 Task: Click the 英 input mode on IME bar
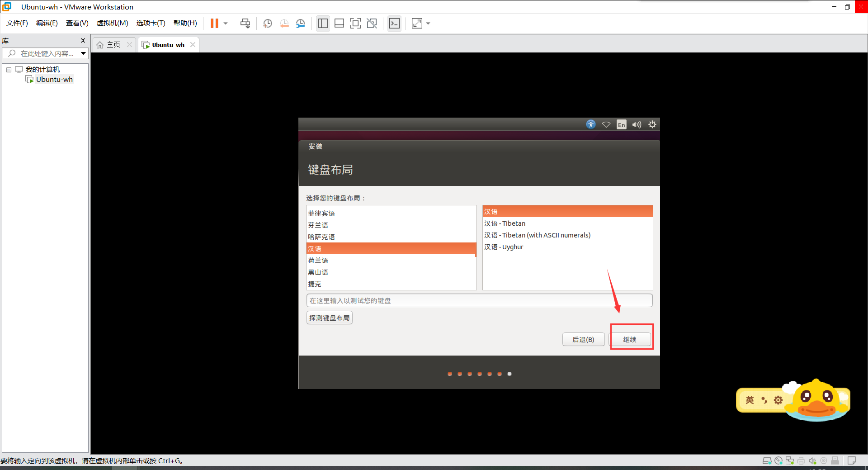(750, 400)
